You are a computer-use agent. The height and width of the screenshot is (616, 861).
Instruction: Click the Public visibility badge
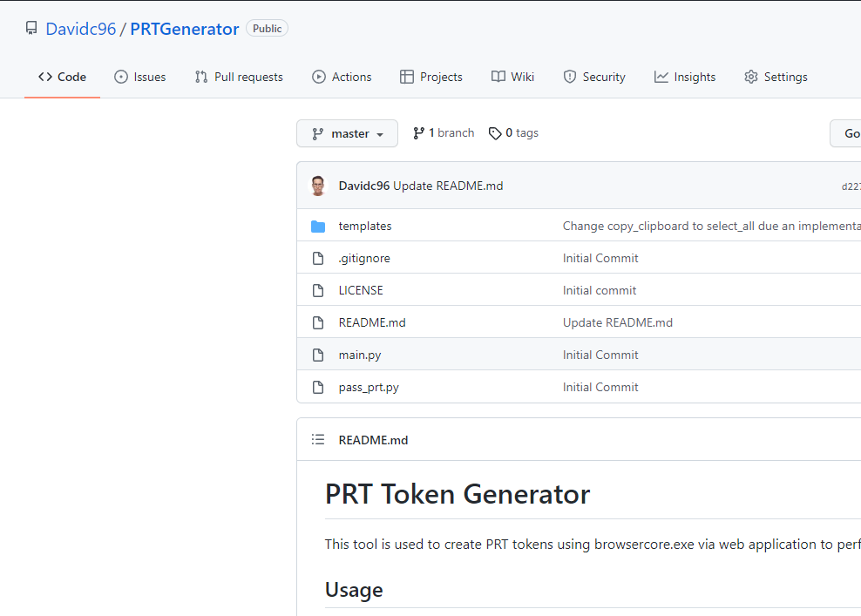[267, 29]
